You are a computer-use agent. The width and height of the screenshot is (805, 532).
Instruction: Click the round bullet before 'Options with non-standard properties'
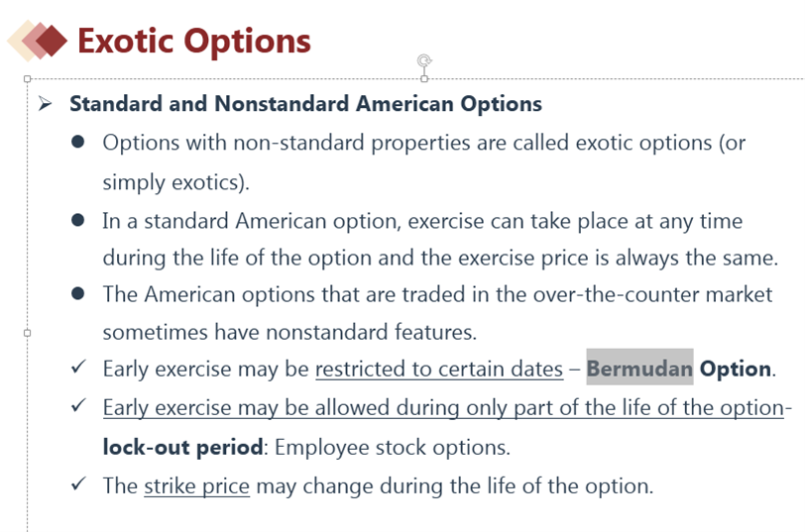click(x=78, y=143)
